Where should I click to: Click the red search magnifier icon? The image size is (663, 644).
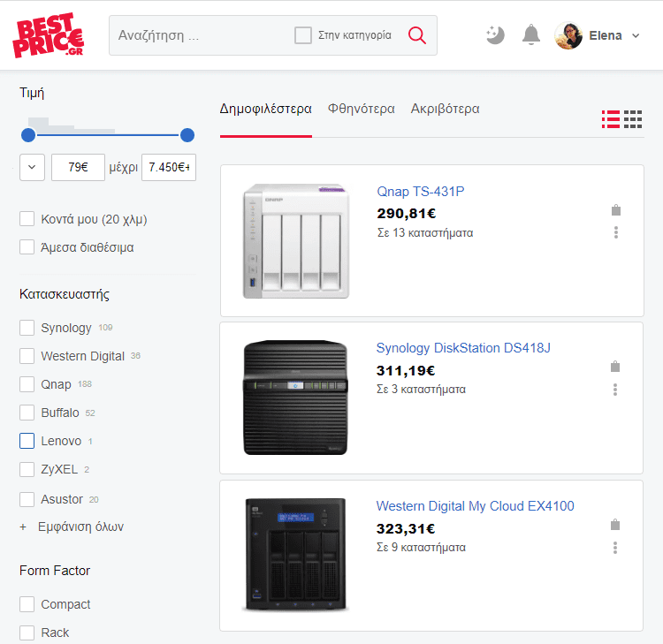417,35
